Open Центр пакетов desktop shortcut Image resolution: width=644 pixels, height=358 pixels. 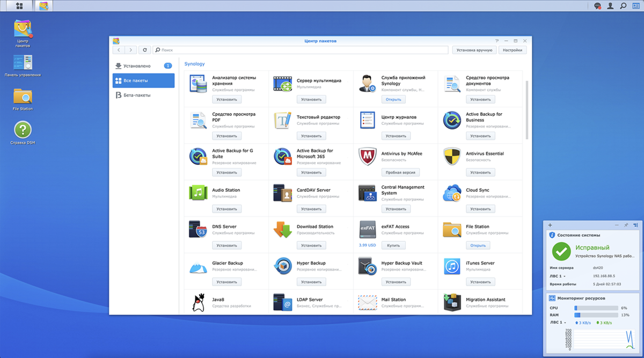coord(23,33)
